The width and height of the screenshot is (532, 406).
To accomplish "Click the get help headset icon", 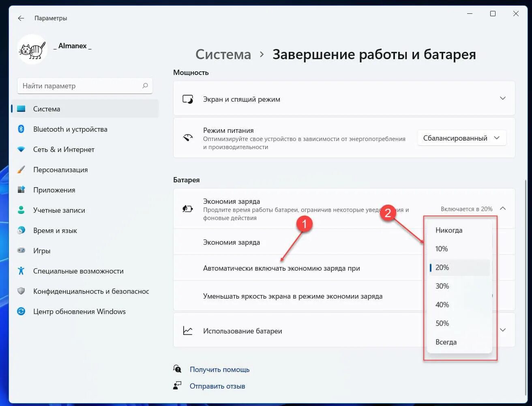I will [177, 369].
